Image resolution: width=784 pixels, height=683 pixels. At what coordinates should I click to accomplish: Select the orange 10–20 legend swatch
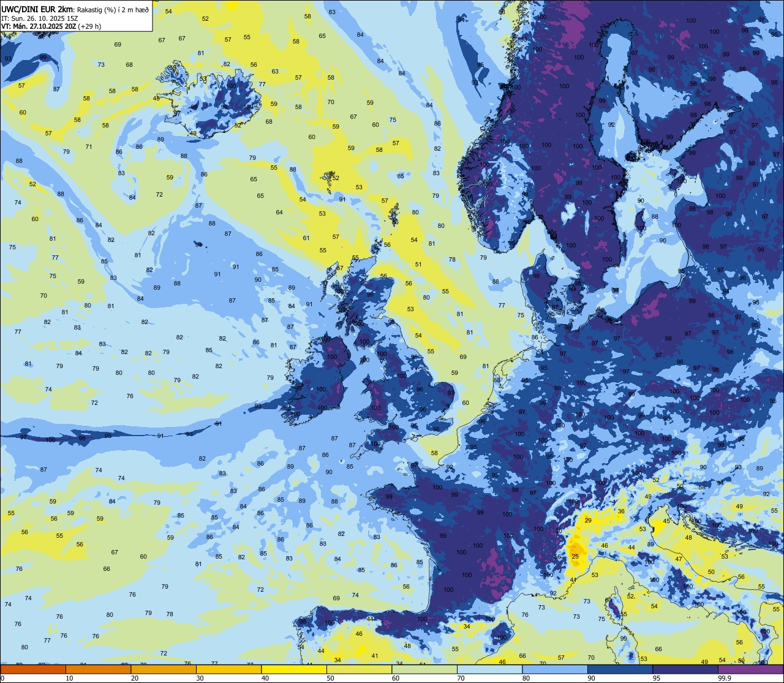click(x=98, y=669)
